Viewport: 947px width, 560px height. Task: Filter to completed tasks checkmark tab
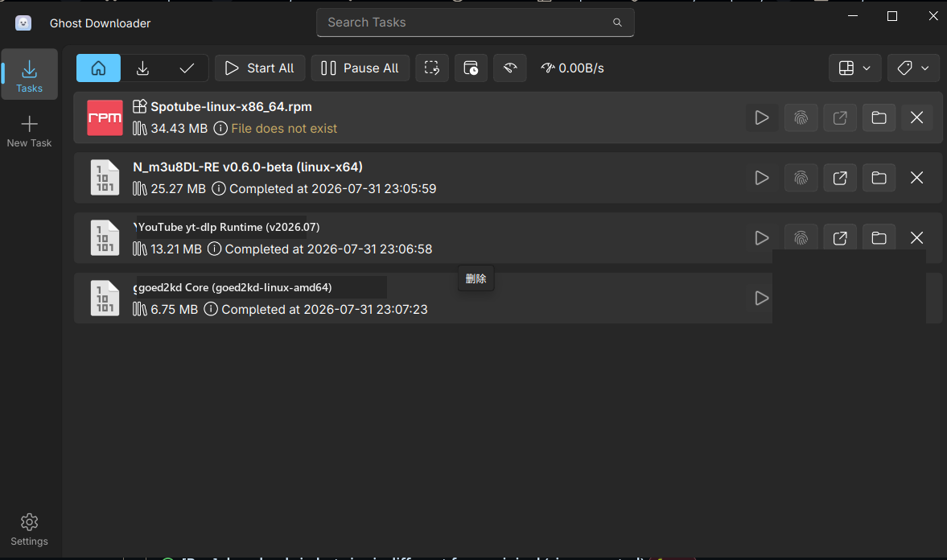pyautogui.click(x=187, y=68)
